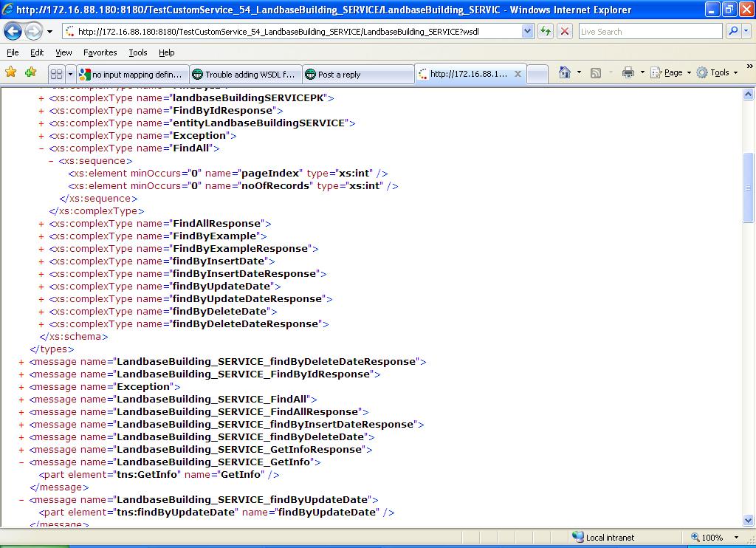This screenshot has height=548, width=756.
Task: Collapse the LandbaseBuilding_SERVICE_GetInfo message
Action: [x=21, y=462]
